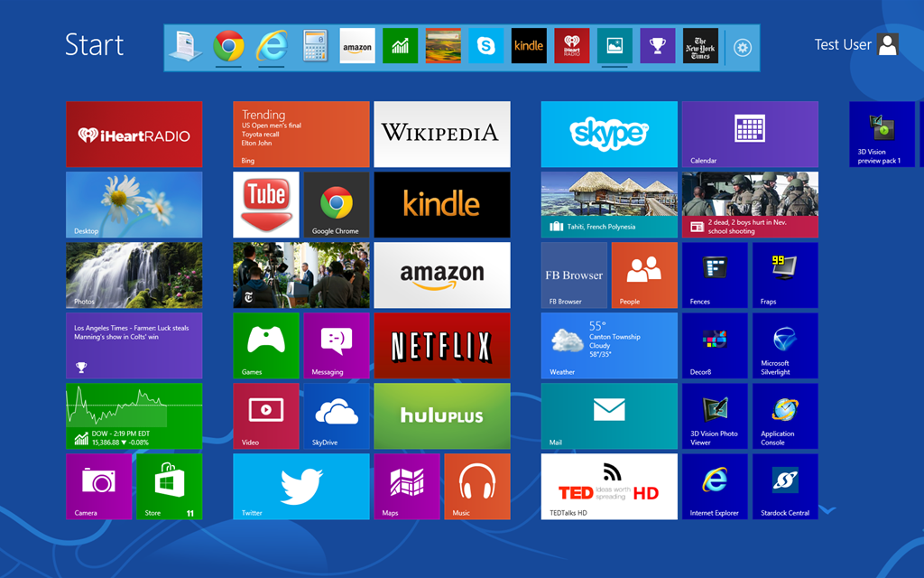This screenshot has height=578, width=924.
Task: Open the large blue Skype tile
Action: (609, 135)
